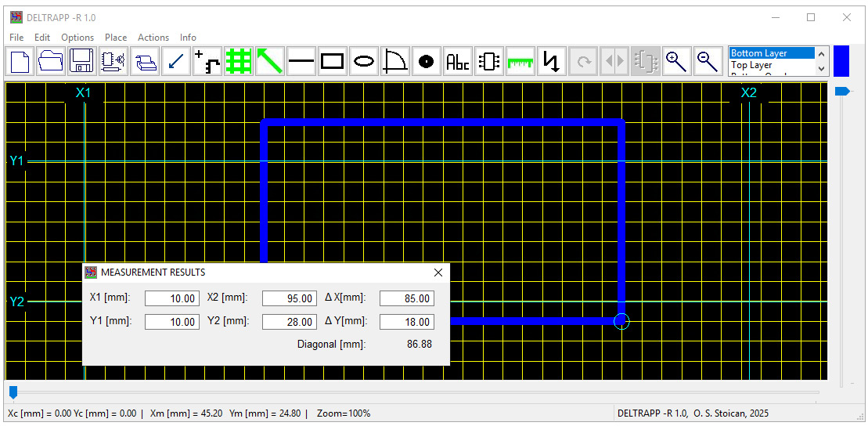
Task: Open the Info menu
Action: click(x=188, y=37)
